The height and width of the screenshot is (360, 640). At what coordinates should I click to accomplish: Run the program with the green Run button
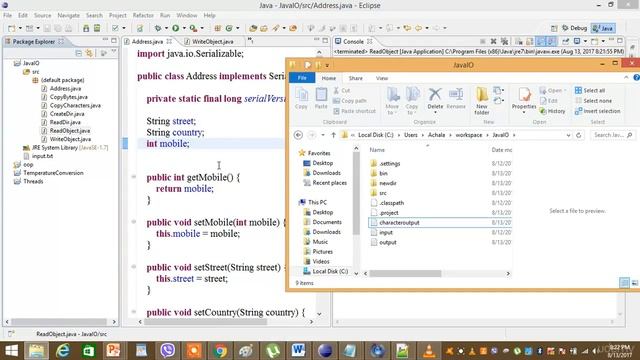click(x=176, y=28)
